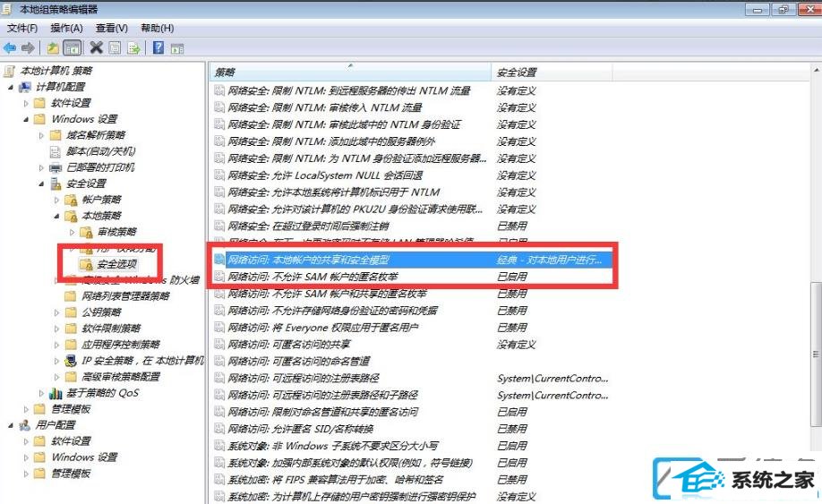Click the 基于策略的 QoS chart icon

(x=56, y=393)
